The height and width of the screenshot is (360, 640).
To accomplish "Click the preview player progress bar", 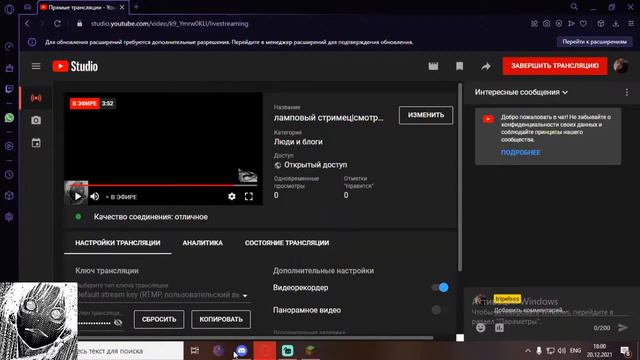I will [x=163, y=186].
